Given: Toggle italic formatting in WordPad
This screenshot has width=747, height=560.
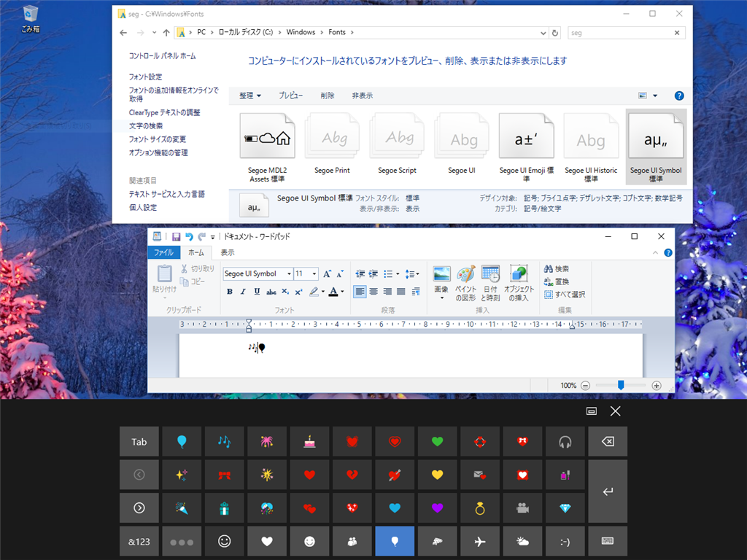Looking at the screenshot, I should tap(243, 292).
